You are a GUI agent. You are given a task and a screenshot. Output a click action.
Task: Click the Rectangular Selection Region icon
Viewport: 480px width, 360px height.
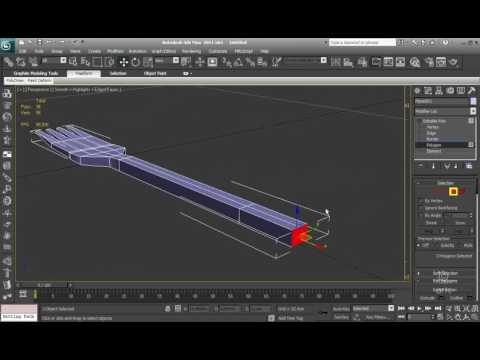click(97, 62)
